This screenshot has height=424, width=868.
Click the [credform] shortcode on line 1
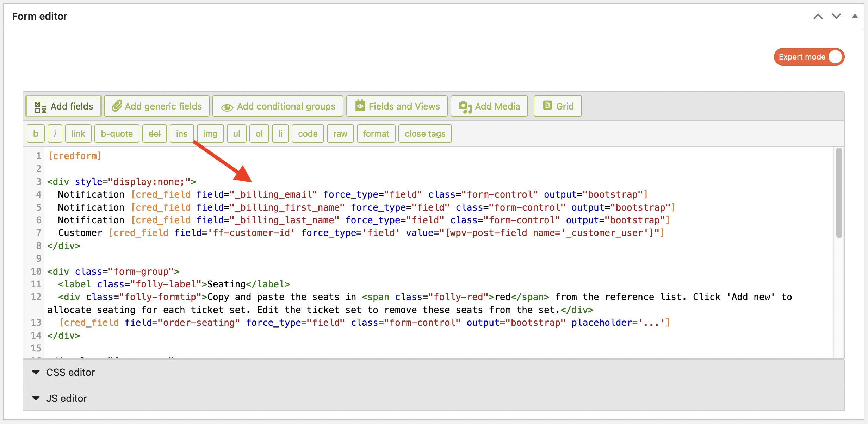(x=75, y=156)
